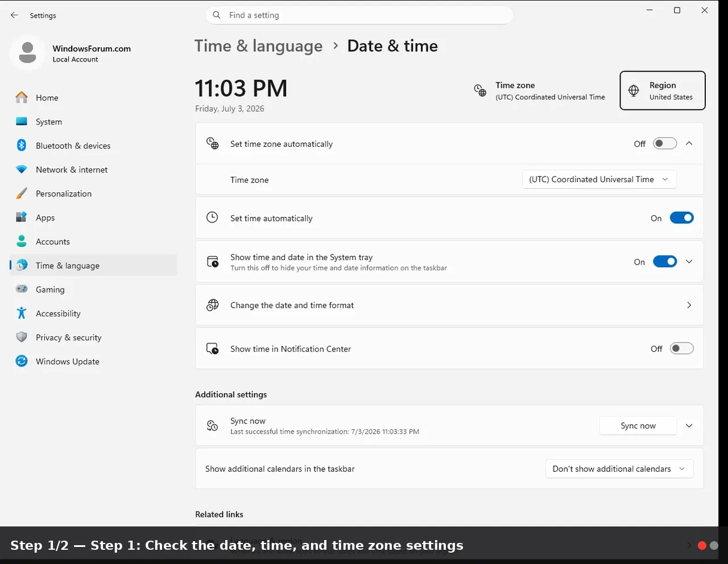Image resolution: width=728 pixels, height=564 pixels.
Task: Enable Set time zone automatically toggle
Action: pos(665,143)
